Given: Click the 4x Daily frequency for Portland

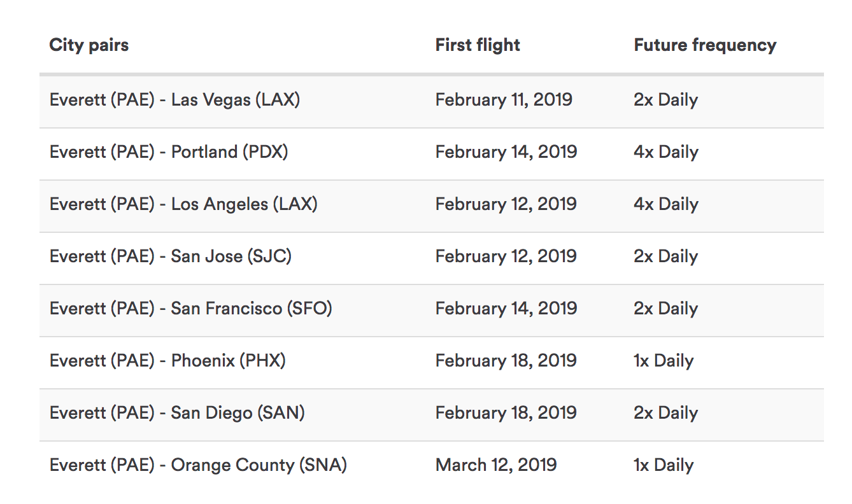Looking at the screenshot, I should (x=666, y=152).
